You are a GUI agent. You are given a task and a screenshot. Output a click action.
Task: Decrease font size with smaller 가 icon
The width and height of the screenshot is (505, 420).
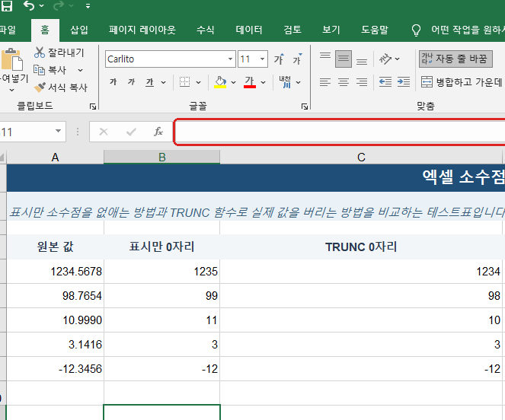[297, 59]
